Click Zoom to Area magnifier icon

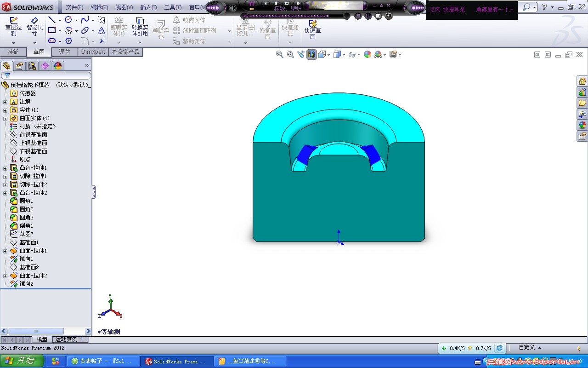[290, 54]
